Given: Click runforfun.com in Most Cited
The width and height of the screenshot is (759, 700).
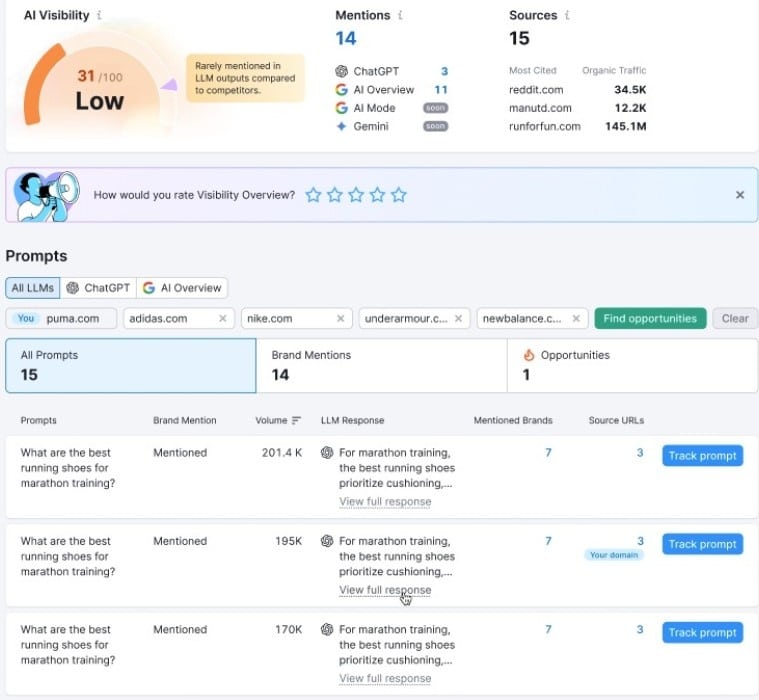Looking at the screenshot, I should (545, 126).
